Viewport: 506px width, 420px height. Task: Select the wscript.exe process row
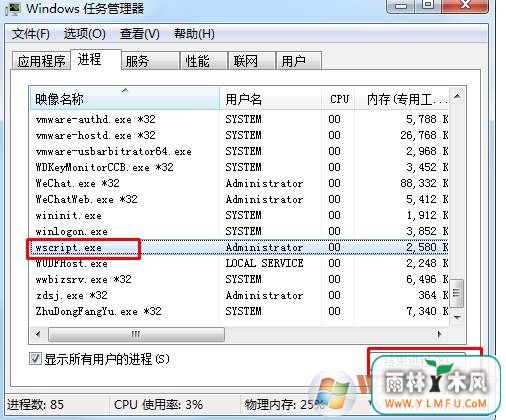click(239, 247)
